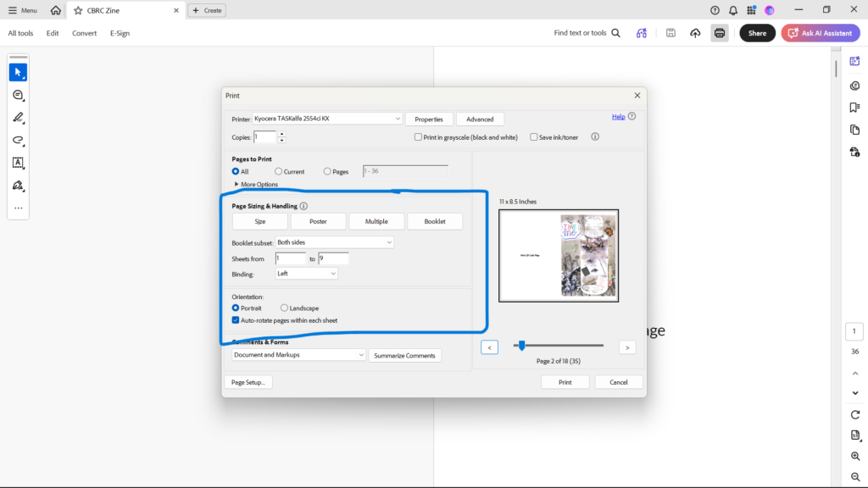The height and width of the screenshot is (488, 868).
Task: Expand More Options under Pages to Print
Action: [x=255, y=184]
